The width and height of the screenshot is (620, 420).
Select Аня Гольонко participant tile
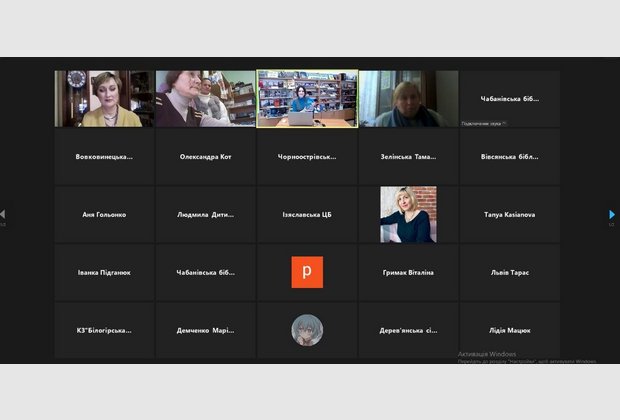click(104, 214)
